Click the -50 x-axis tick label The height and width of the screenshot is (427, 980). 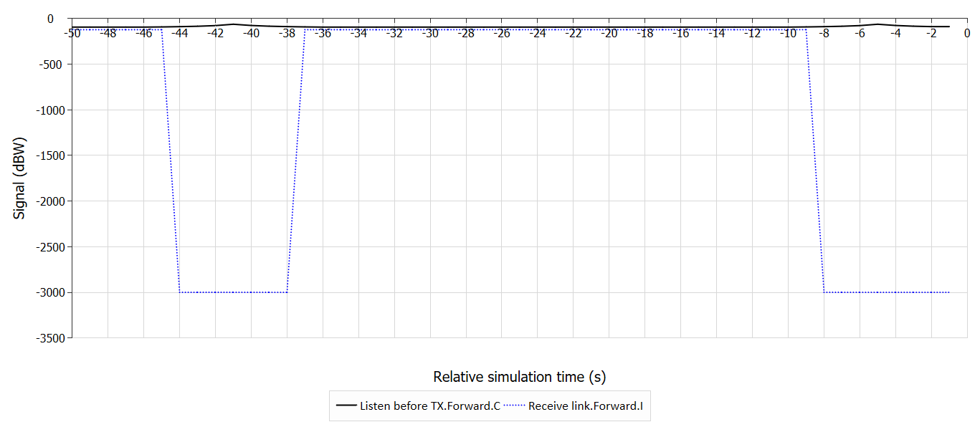point(72,33)
